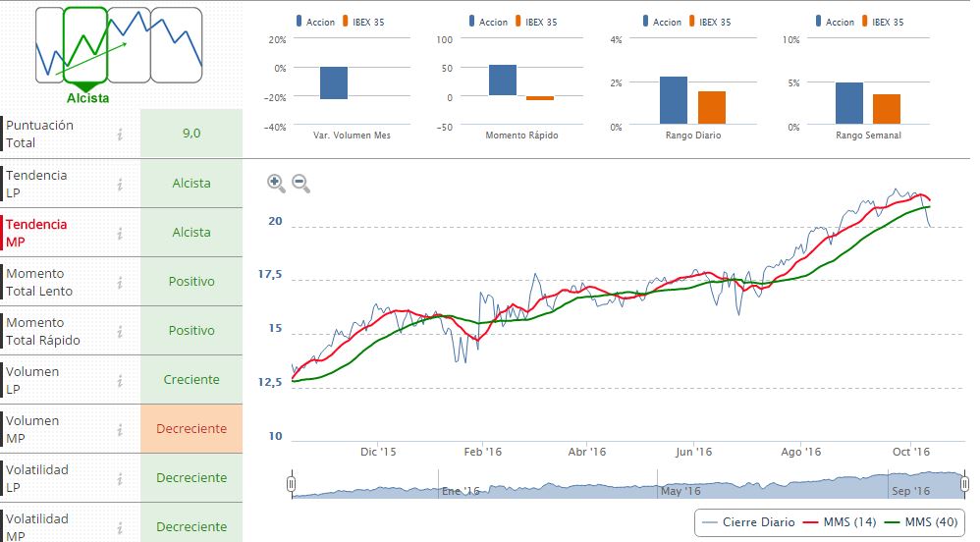Click the zoom in magnifier icon
The height and width of the screenshot is (542, 980).
point(275,183)
